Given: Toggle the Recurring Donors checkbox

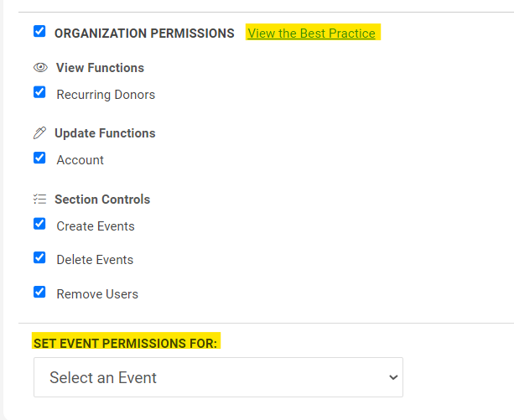Looking at the screenshot, I should pyautogui.click(x=39, y=92).
